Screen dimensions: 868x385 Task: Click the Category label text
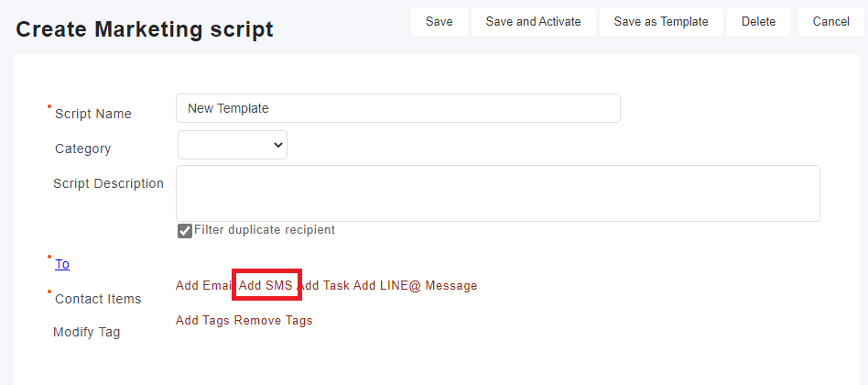click(x=82, y=148)
